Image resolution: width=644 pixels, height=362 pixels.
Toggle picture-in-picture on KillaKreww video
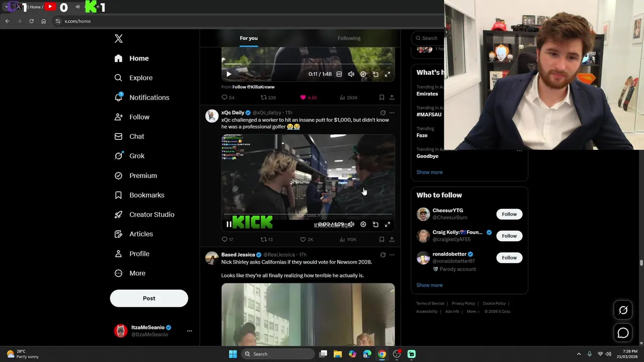pyautogui.click(x=375, y=74)
